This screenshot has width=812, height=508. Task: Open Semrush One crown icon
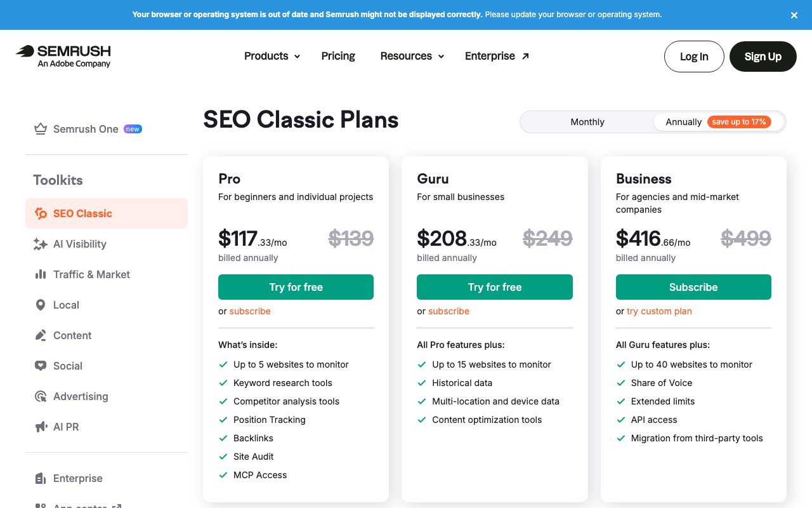pos(41,129)
